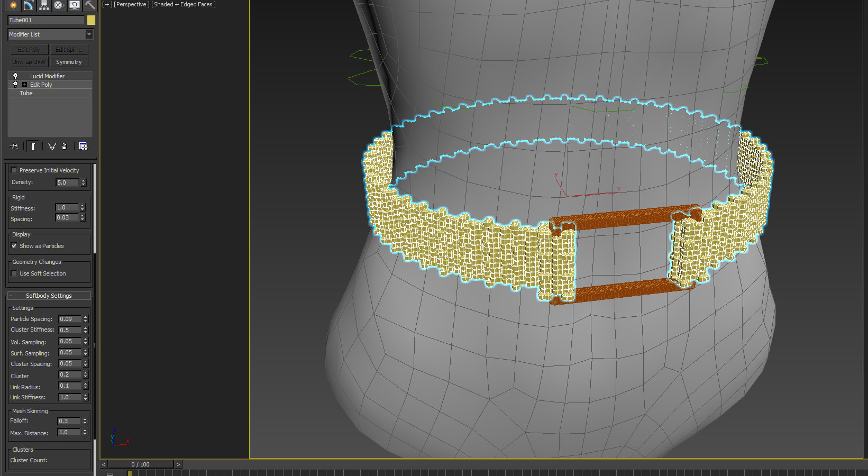Screen dimensions: 868x476
Task: Remove modifier from the stack icon
Action: (65, 147)
